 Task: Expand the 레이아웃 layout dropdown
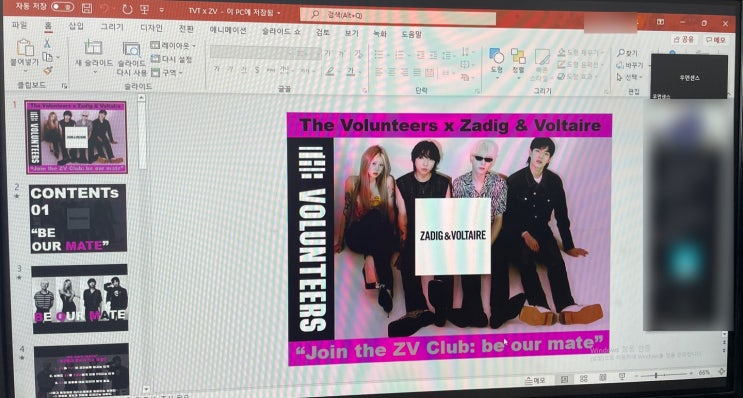pyautogui.click(x=173, y=45)
